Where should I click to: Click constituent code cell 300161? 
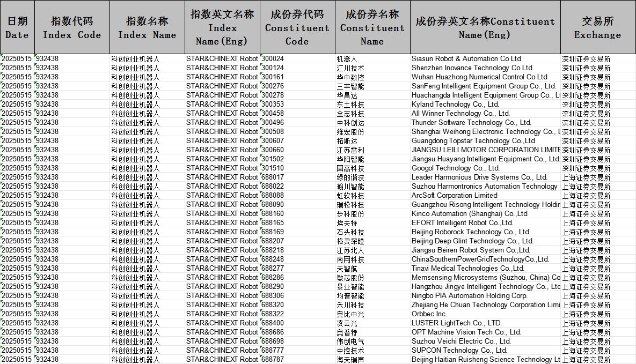[x=297, y=77]
